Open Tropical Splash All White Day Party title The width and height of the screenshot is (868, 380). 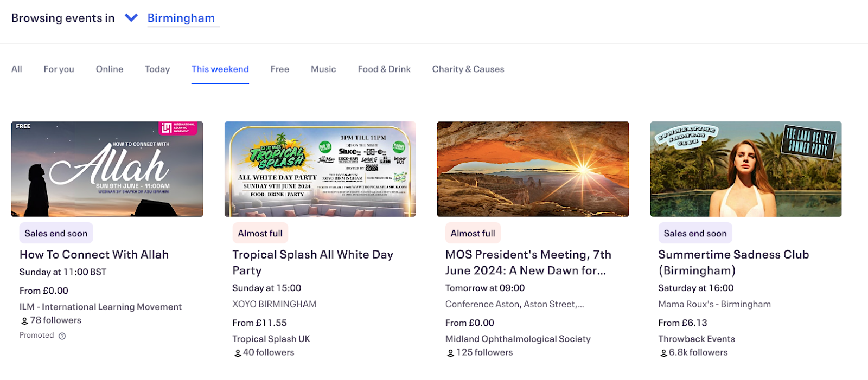(x=313, y=262)
